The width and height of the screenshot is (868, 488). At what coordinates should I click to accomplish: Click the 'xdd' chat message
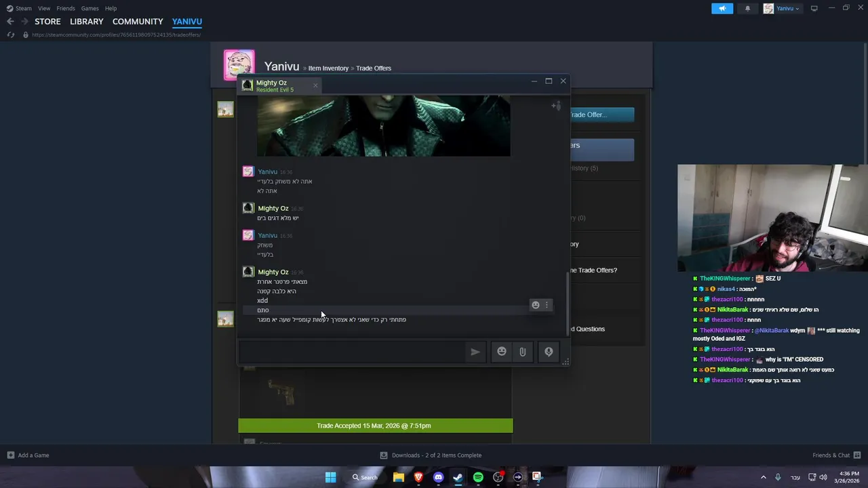click(x=262, y=300)
